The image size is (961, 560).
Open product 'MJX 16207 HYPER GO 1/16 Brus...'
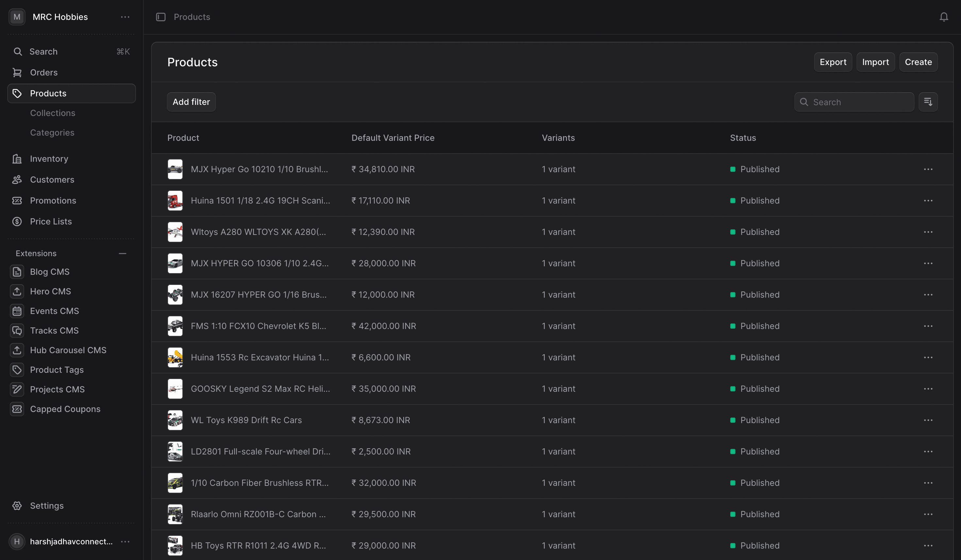click(x=259, y=295)
